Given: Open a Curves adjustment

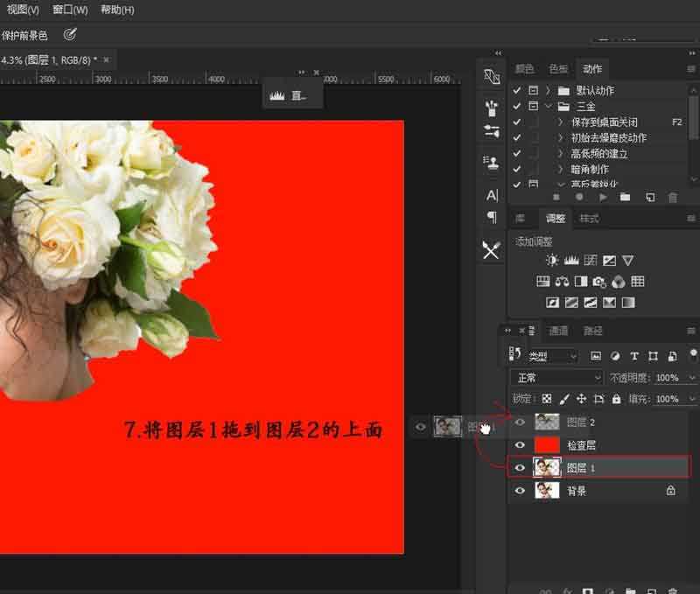Looking at the screenshot, I should (589, 260).
